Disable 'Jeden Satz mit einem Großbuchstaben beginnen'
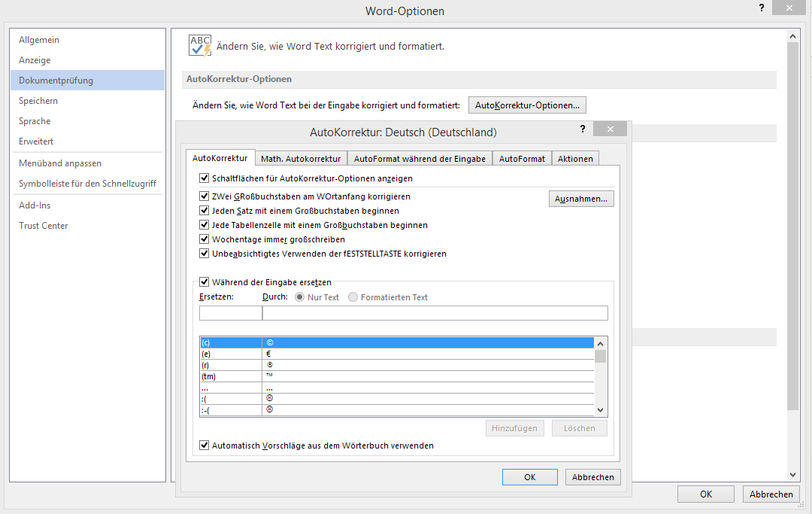The width and height of the screenshot is (812, 514). 205,211
